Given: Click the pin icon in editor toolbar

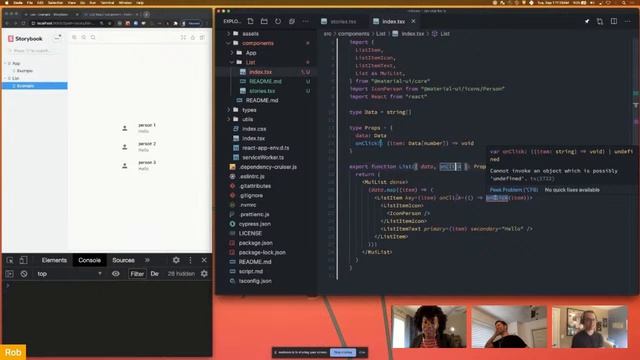Looking at the screenshot, I should point(587,21).
